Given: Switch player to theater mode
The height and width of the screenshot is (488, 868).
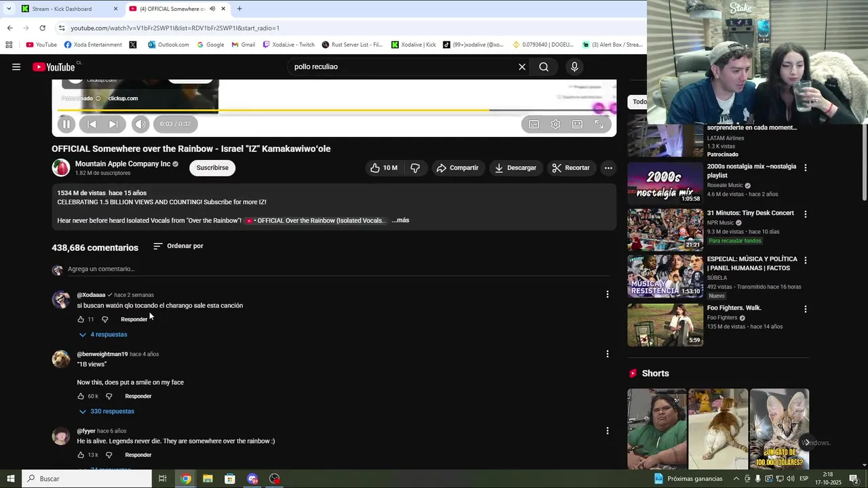Looking at the screenshot, I should point(577,124).
